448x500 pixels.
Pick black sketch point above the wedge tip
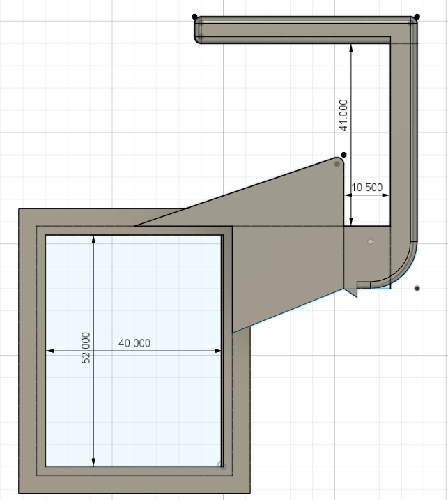tap(343, 155)
